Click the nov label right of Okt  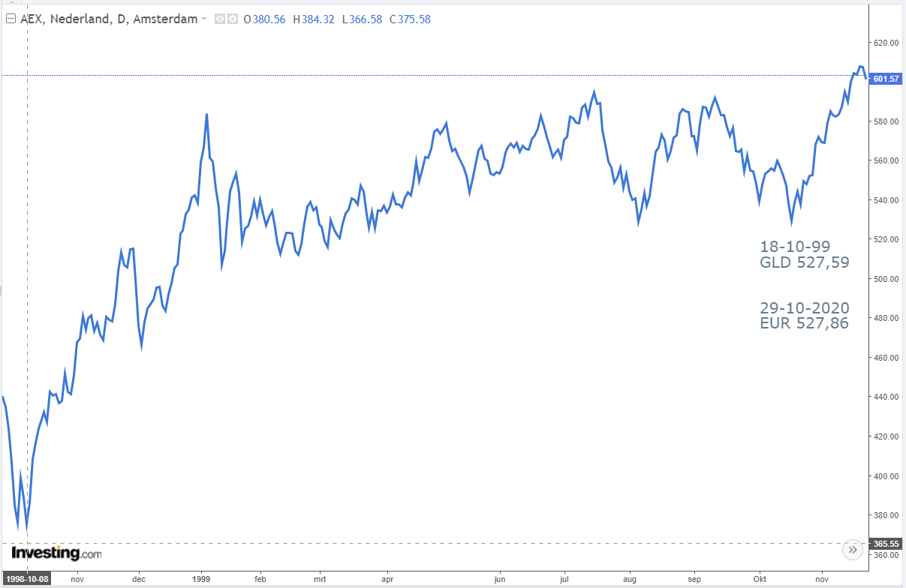click(822, 579)
